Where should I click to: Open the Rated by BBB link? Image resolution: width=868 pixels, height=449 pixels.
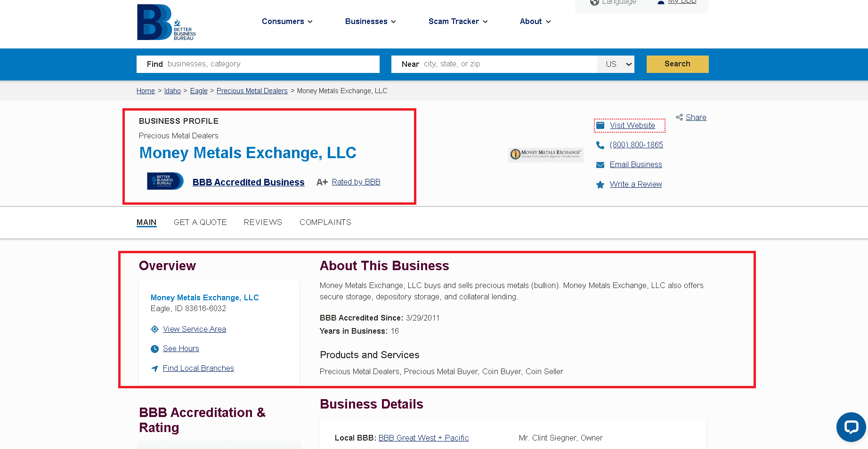356,182
